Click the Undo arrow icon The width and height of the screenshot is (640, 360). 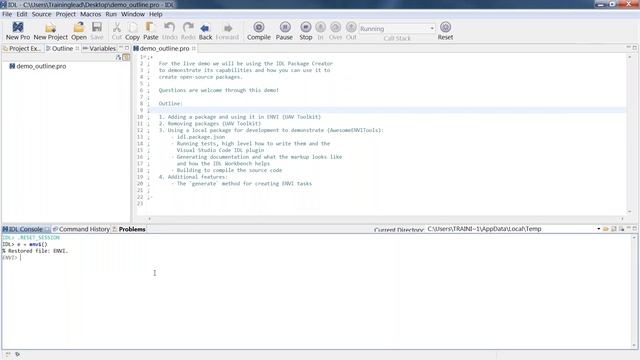[x=169, y=27]
